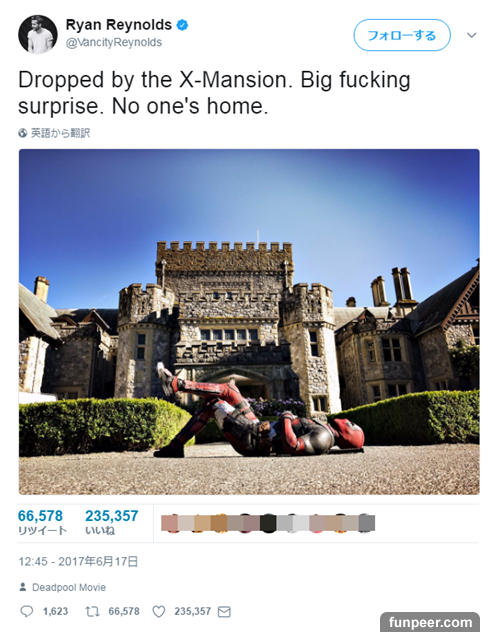Click the funpeer.com watermark
This screenshot has height=632, width=500.
click(430, 622)
